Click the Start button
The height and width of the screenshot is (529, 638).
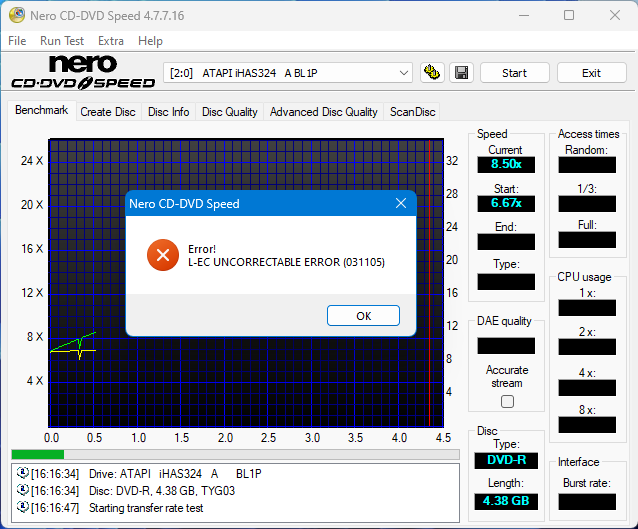(x=515, y=73)
